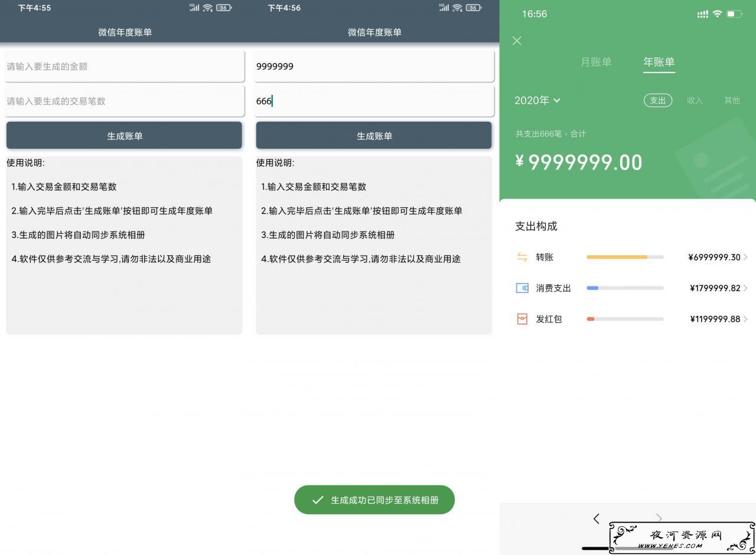Click the battery icon in green status bar

(x=734, y=14)
